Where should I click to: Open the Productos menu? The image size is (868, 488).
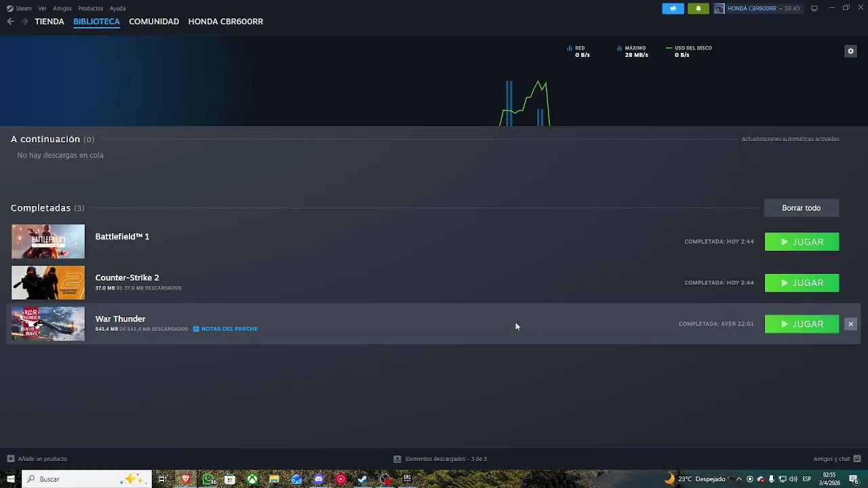coord(90,9)
